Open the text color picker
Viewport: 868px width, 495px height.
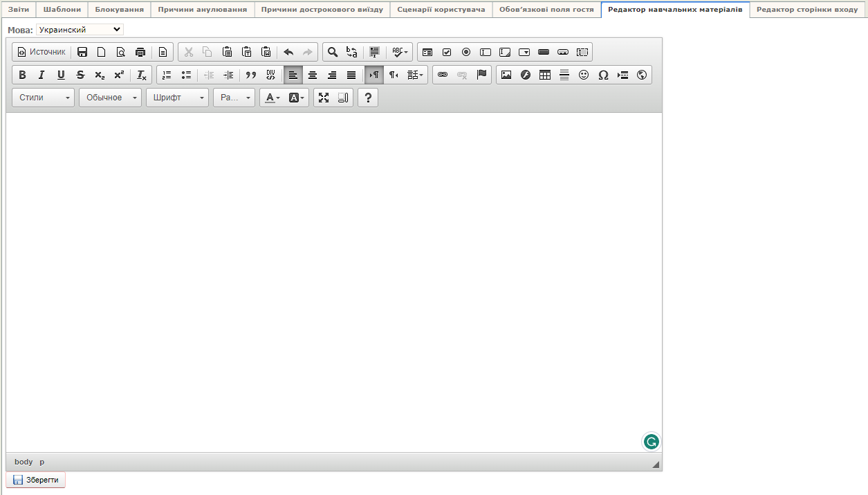pos(273,98)
